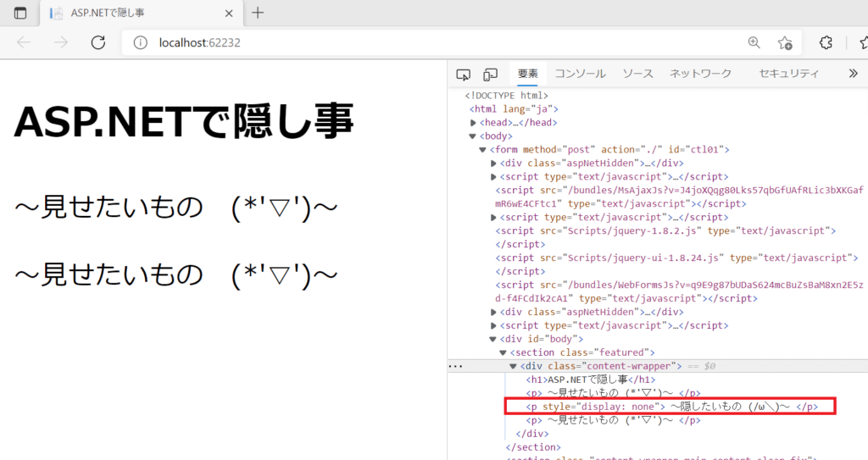Go forward to the next page
The height and width of the screenshot is (460, 868).
point(61,42)
